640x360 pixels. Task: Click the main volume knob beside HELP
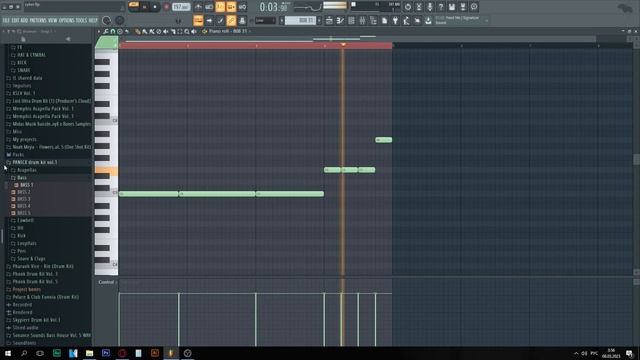[107, 20]
